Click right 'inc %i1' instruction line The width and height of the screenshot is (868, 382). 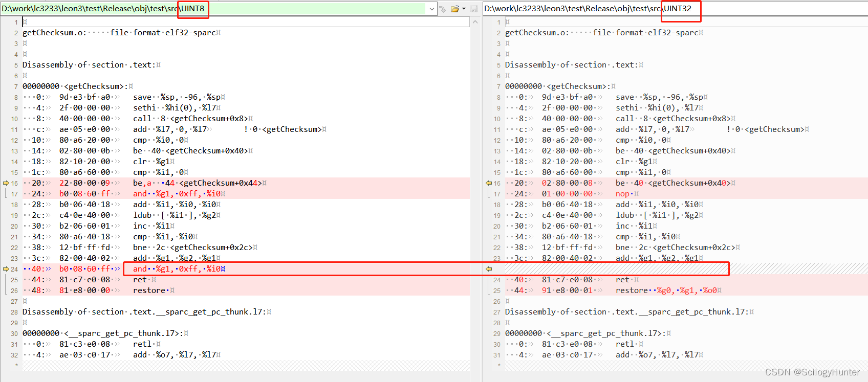click(636, 226)
